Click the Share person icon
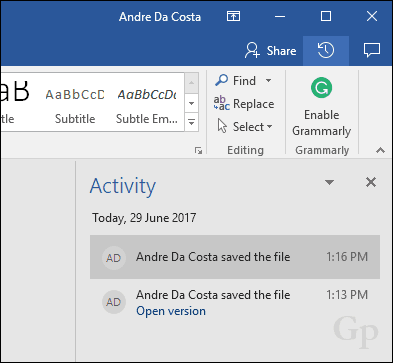Image resolution: width=393 pixels, height=363 pixels. 252,50
